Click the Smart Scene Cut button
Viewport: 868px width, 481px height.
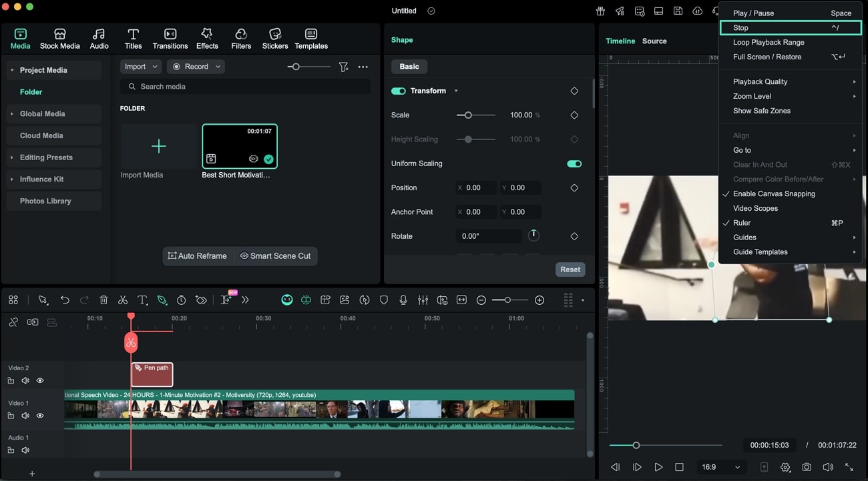(275, 256)
